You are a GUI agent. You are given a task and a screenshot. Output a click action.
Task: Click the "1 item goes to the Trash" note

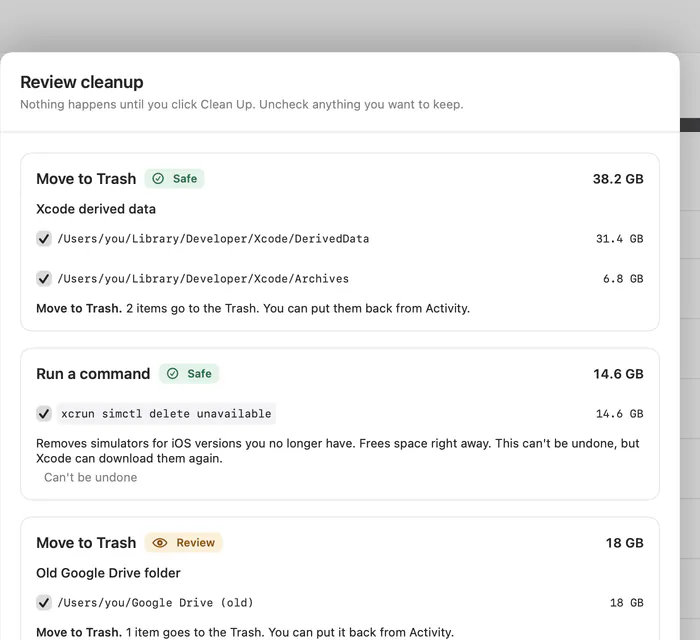pos(245,632)
